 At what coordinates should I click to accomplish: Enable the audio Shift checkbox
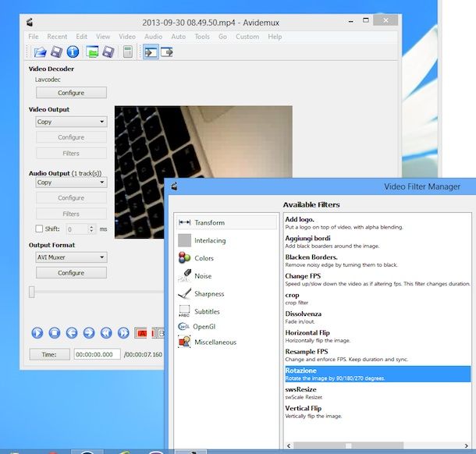coord(39,229)
